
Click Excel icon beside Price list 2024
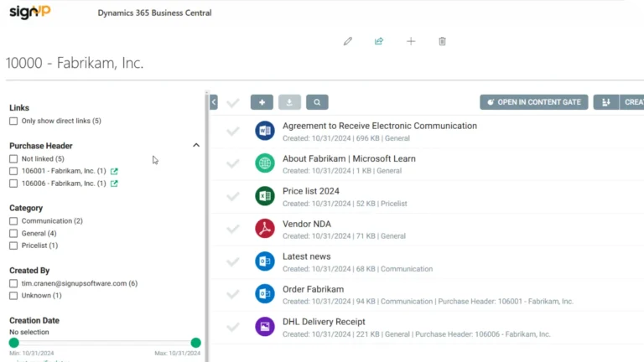(265, 195)
